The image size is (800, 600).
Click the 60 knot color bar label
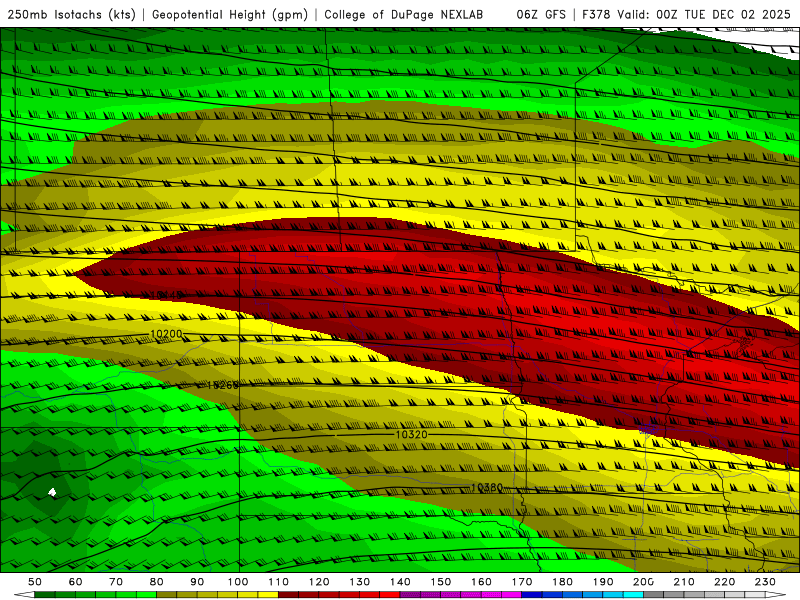coord(75,582)
